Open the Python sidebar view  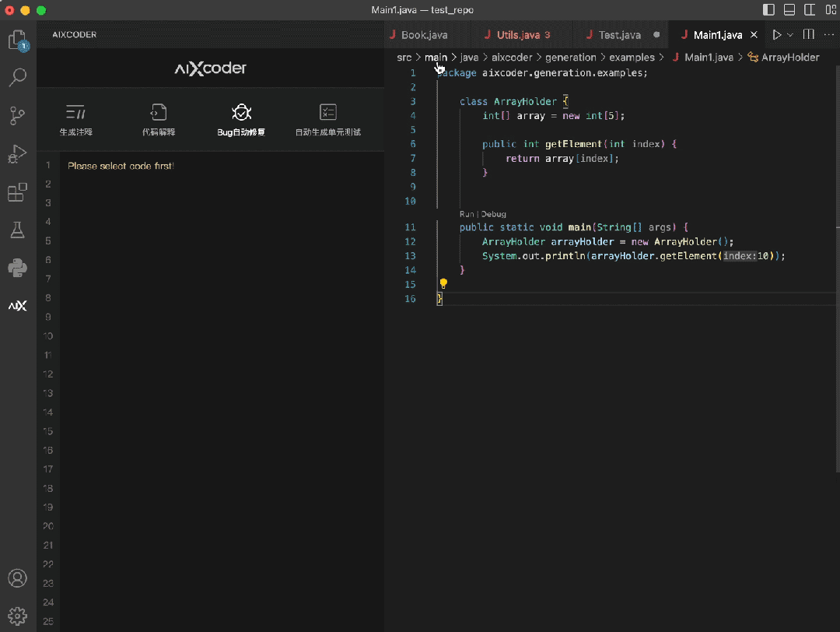pyautogui.click(x=18, y=268)
